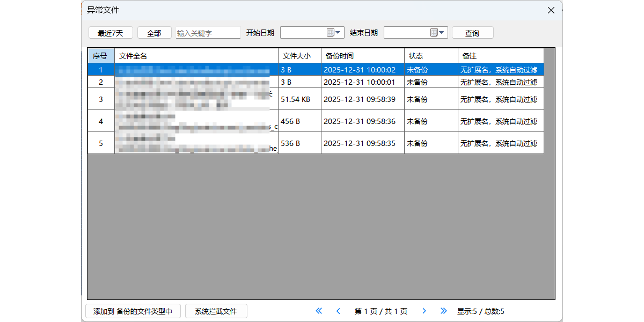Go to the previous page arrow
This screenshot has width=644, height=322.
(338, 311)
